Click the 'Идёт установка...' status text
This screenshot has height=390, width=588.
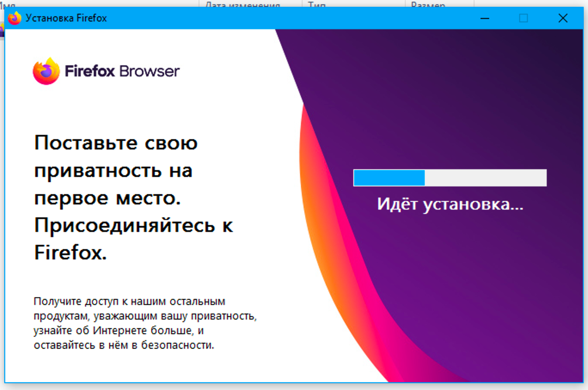coord(450,204)
